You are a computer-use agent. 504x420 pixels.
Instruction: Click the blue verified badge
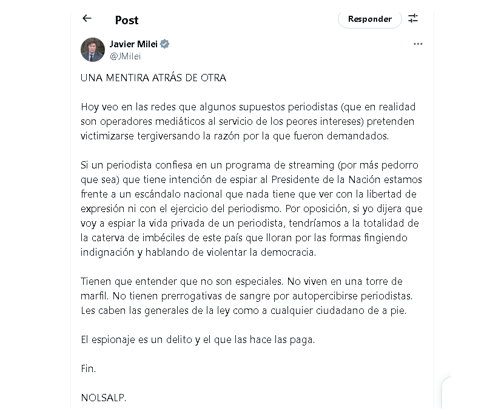point(165,44)
